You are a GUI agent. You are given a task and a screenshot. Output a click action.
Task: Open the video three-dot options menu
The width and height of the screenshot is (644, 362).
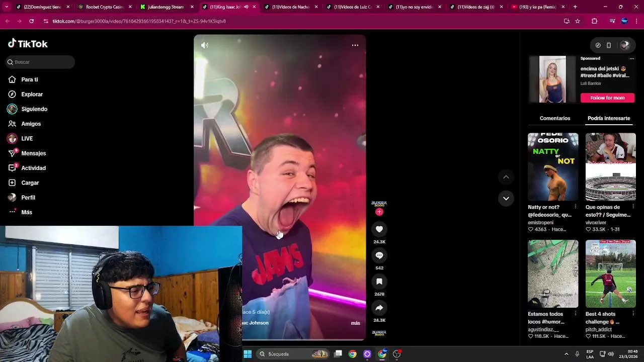[355, 45]
